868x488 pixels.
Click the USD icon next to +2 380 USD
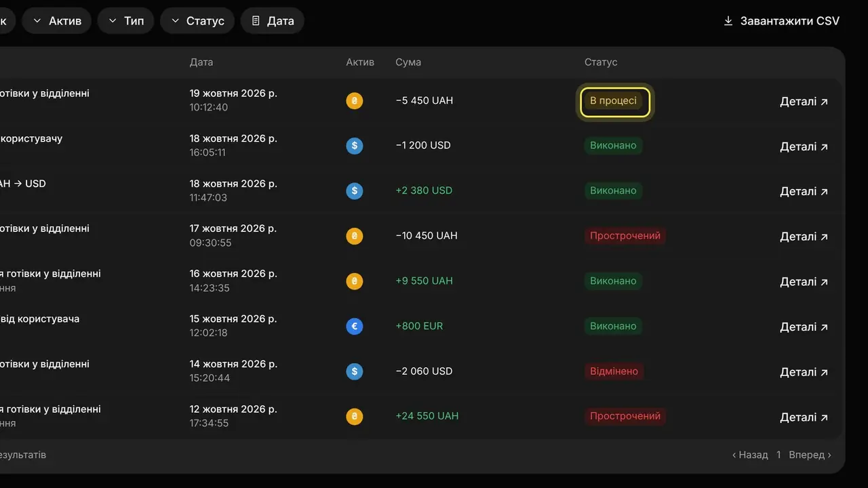pos(355,191)
